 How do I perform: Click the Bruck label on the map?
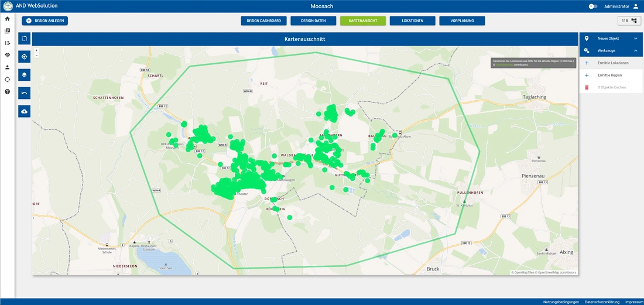[433, 269]
